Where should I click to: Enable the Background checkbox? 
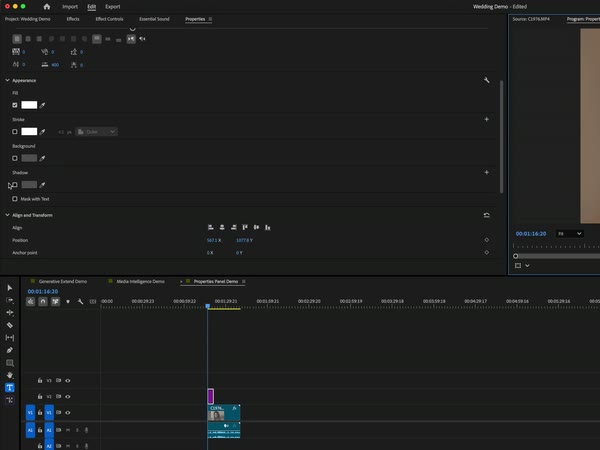click(x=15, y=158)
